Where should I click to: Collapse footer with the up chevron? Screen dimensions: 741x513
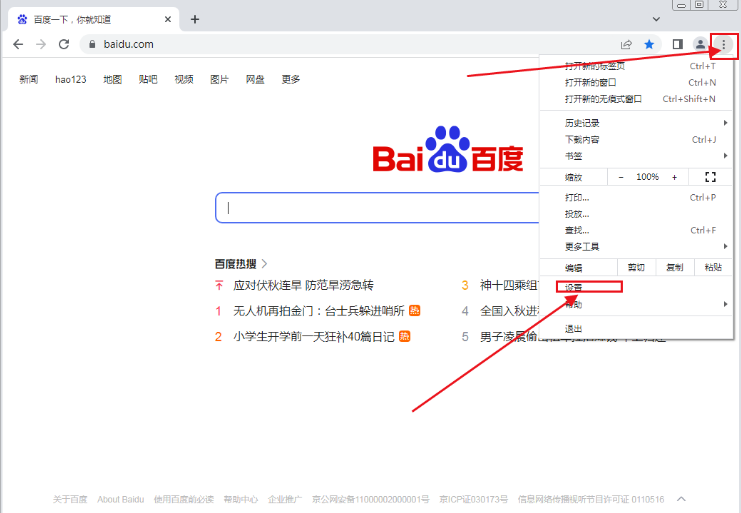coord(681,499)
